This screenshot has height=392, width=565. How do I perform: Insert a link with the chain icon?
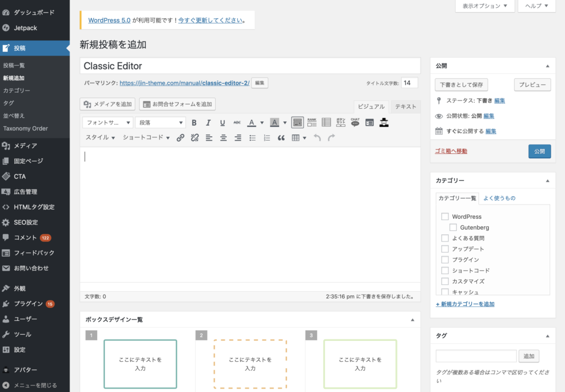pos(180,138)
